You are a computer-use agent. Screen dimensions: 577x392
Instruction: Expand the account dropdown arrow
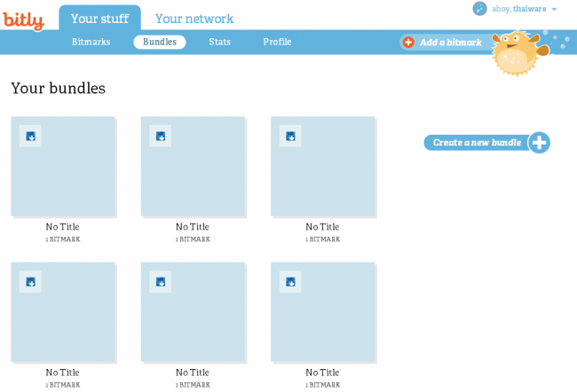click(554, 9)
